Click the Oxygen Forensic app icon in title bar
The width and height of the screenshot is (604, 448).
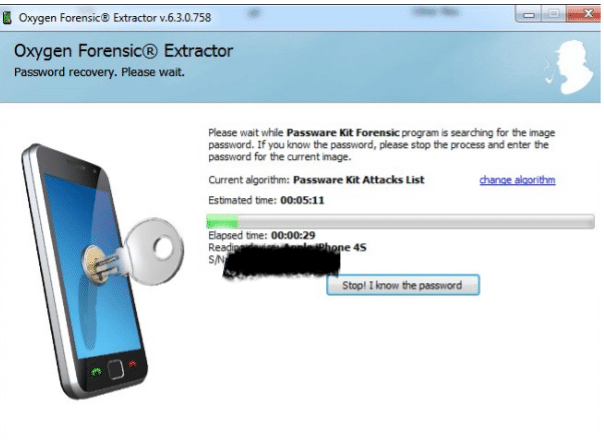coord(7,18)
